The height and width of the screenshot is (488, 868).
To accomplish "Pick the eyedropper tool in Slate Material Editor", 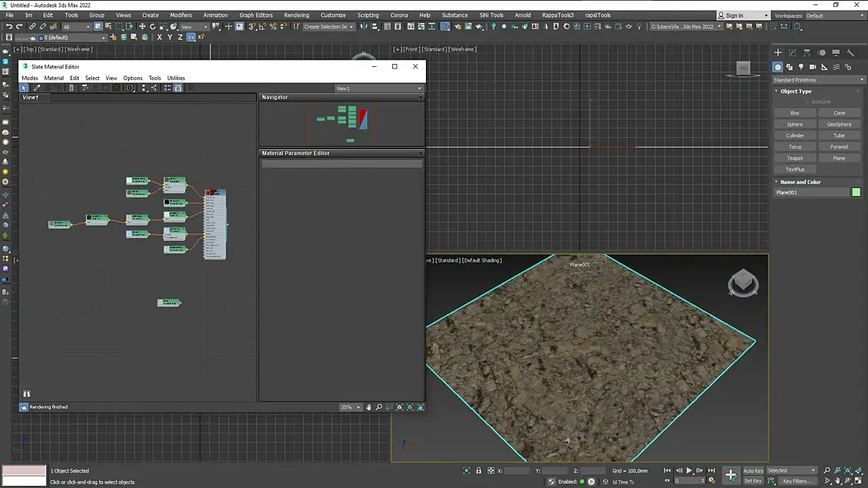I will click(x=37, y=88).
